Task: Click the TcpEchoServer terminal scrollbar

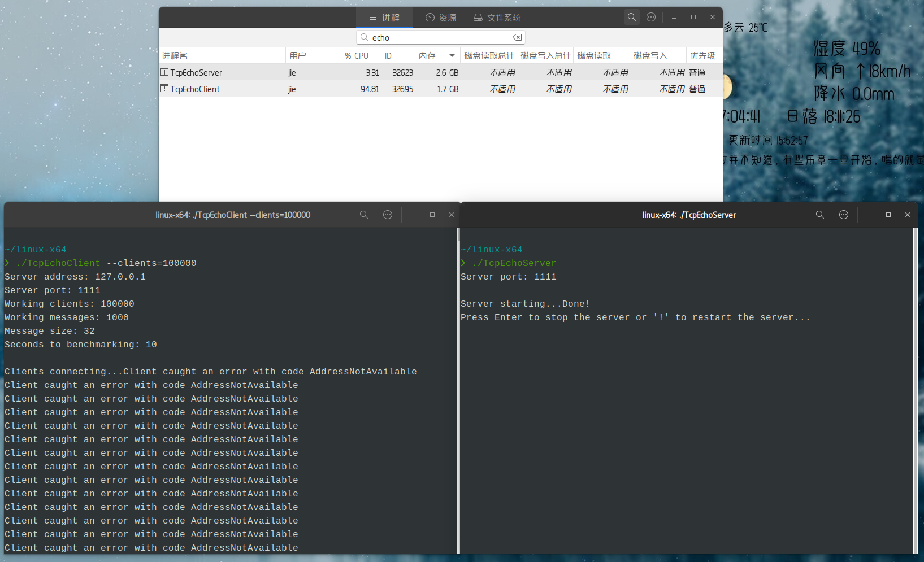Action: (x=917, y=390)
